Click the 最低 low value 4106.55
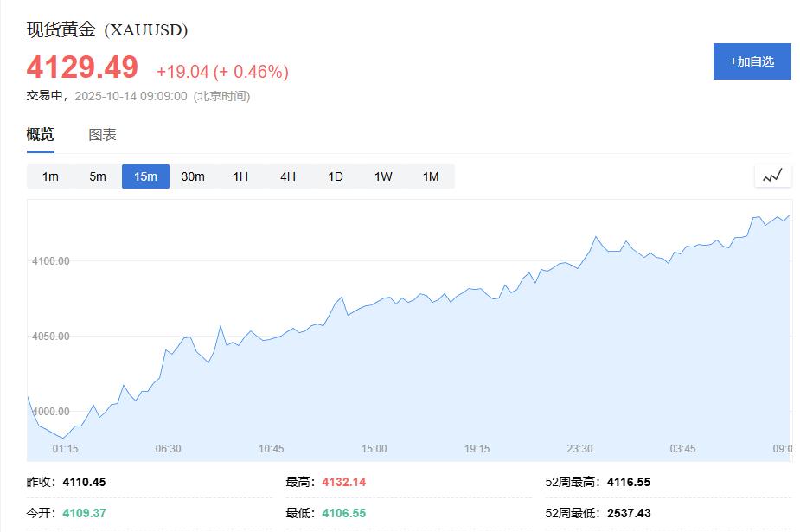The image size is (800, 532). click(x=345, y=512)
